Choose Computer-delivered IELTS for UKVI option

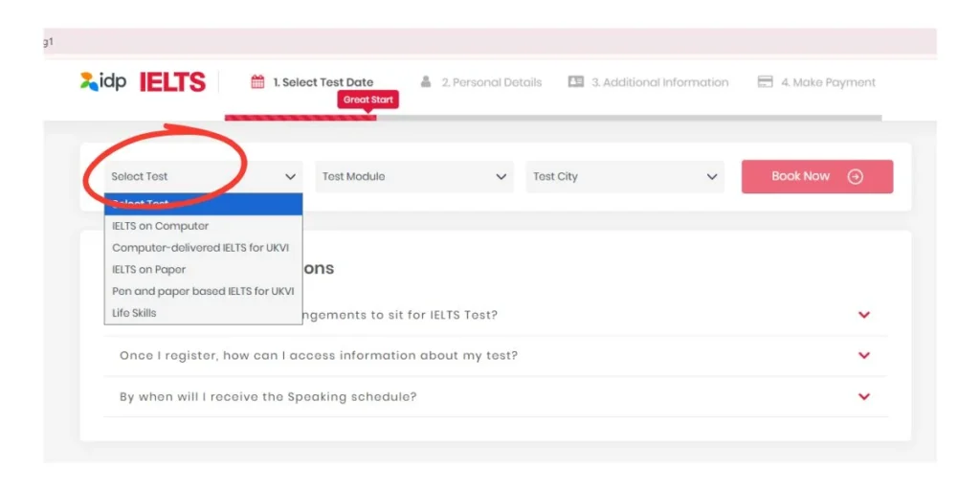coord(204,248)
